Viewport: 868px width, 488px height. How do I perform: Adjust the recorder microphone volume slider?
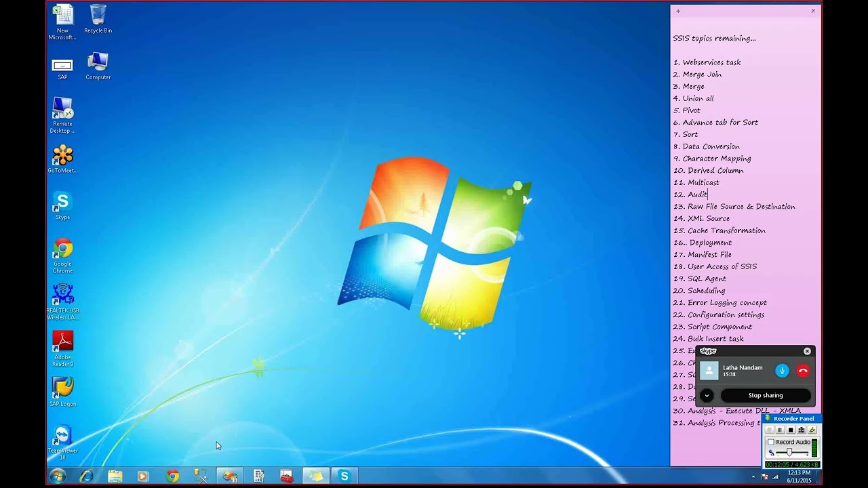tap(789, 452)
